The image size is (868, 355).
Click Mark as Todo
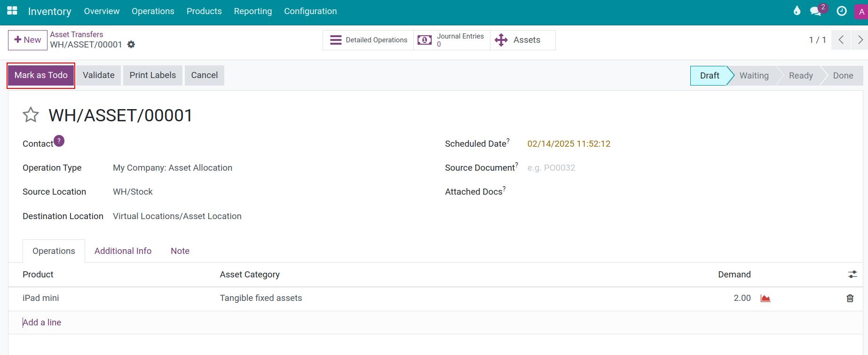pyautogui.click(x=41, y=75)
